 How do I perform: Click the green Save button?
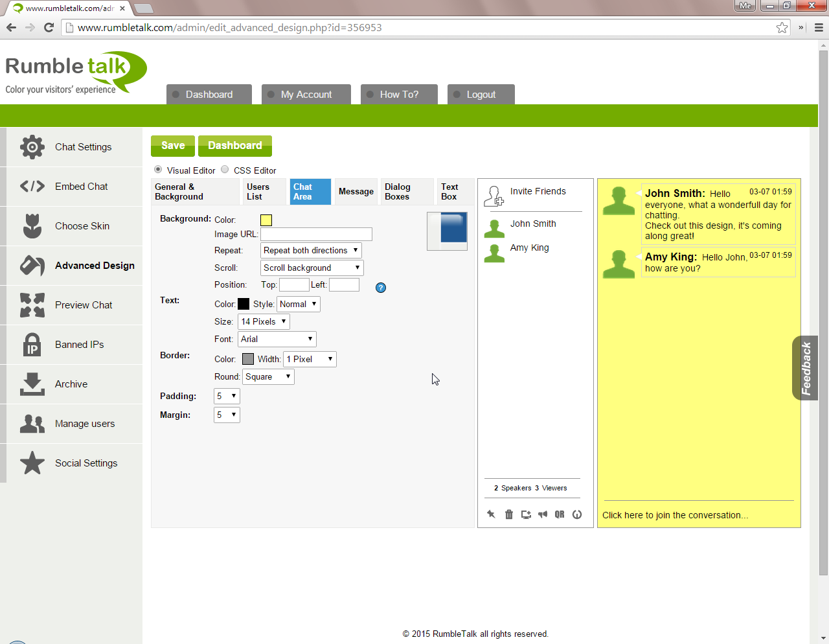(x=173, y=146)
